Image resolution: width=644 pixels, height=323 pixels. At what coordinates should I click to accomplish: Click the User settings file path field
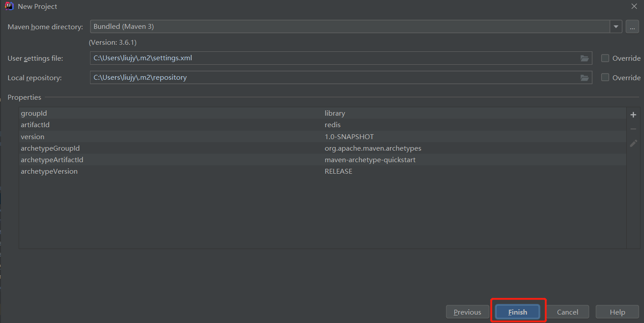(333, 58)
